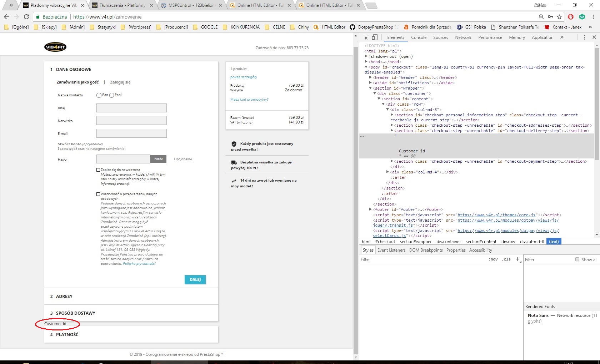Click the DALEJ button
600x364 pixels.
pos(195,279)
